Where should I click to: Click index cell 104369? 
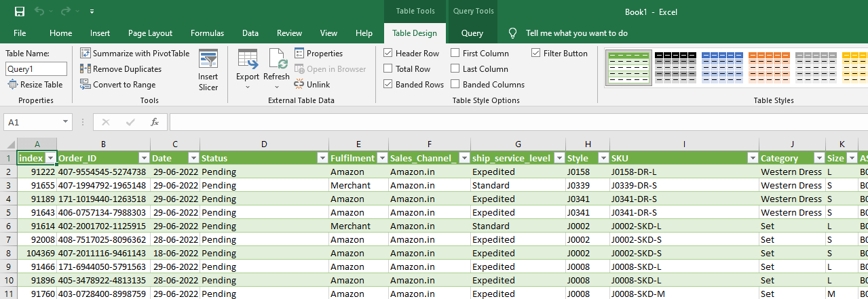coord(37,253)
